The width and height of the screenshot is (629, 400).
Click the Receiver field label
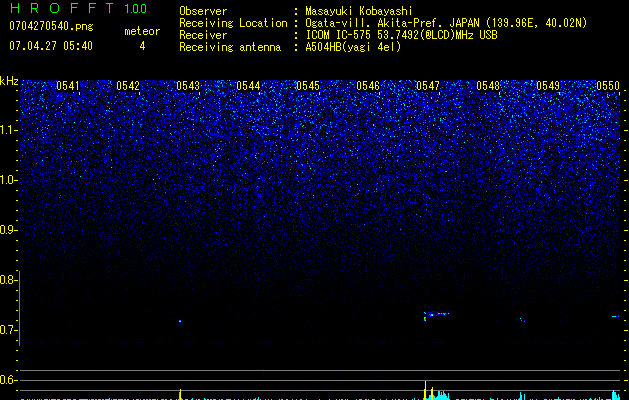(x=203, y=35)
